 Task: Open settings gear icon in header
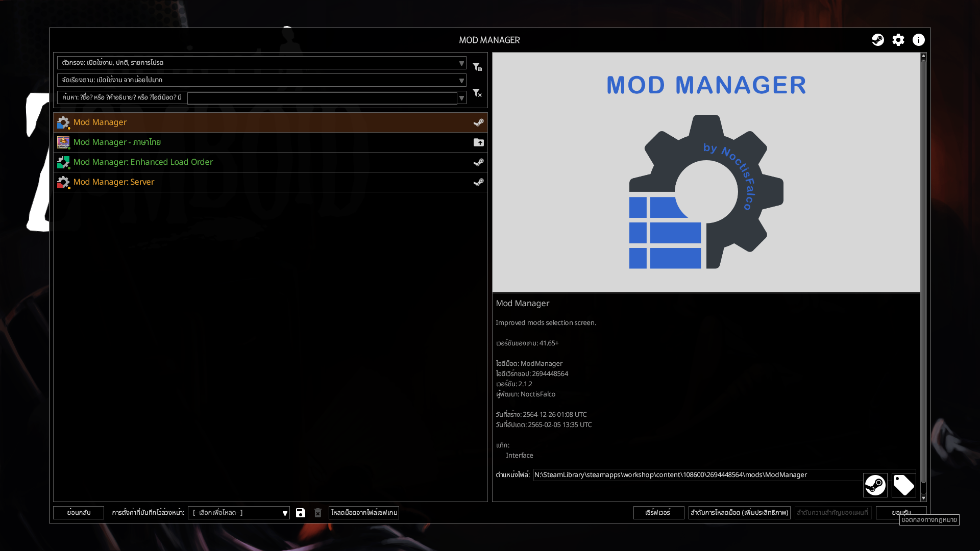(x=898, y=40)
